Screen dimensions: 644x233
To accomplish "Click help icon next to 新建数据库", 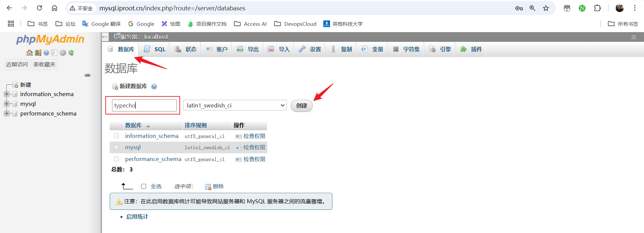I will click(x=154, y=86).
